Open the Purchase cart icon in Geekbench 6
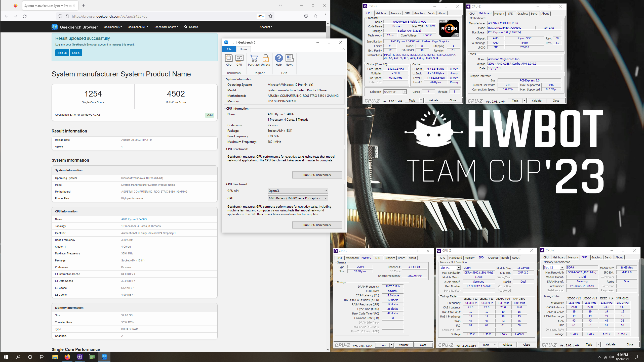 click(254, 60)
